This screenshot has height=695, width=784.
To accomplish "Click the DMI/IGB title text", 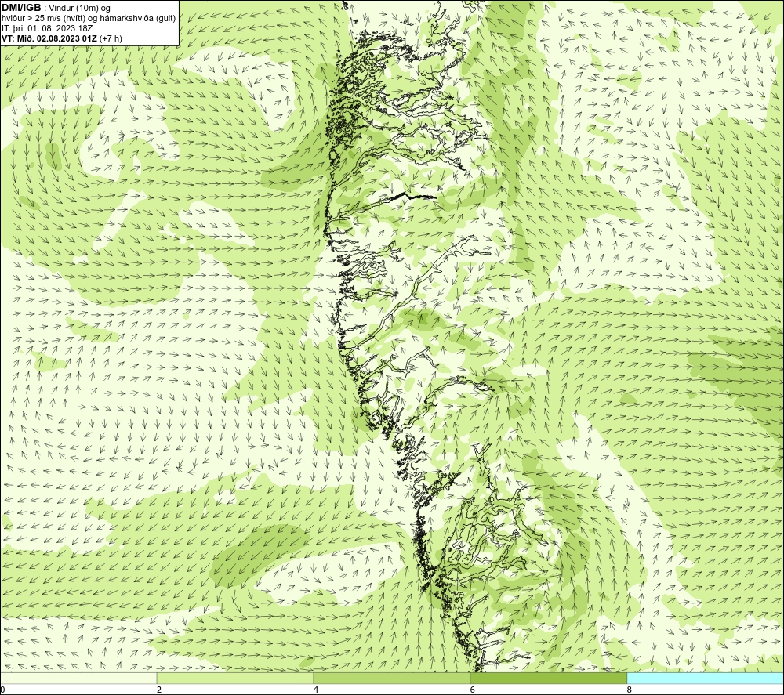I will (x=22, y=8).
